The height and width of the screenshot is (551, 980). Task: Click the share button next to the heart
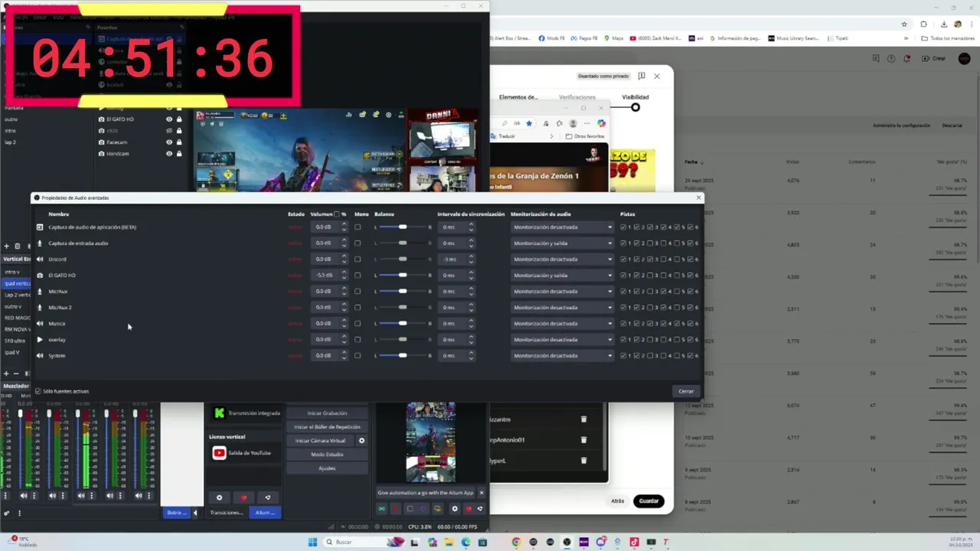pos(267,497)
